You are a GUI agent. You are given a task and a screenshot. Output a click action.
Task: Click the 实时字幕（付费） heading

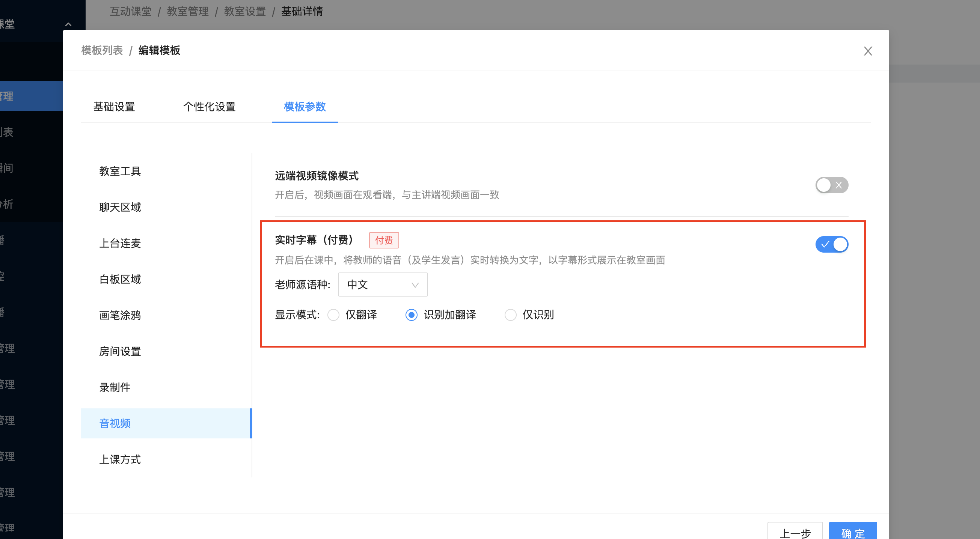pos(314,240)
